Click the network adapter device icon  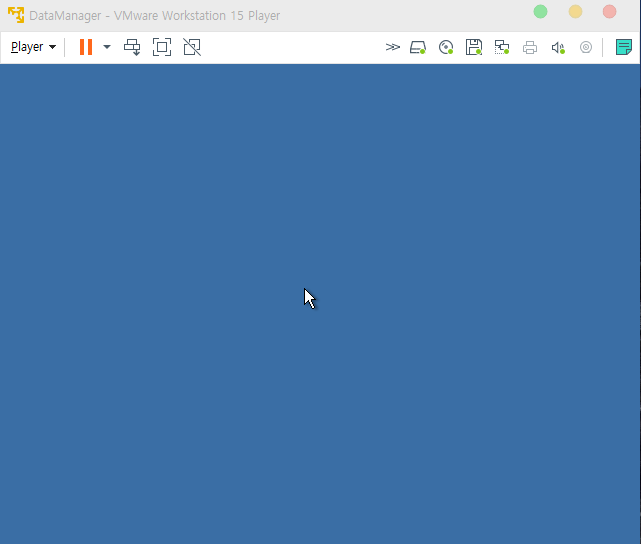click(502, 47)
